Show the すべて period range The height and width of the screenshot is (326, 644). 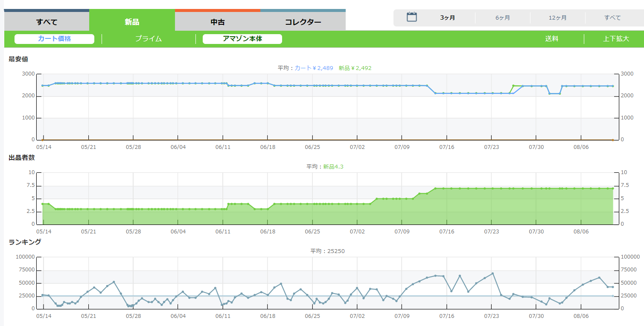tap(612, 18)
